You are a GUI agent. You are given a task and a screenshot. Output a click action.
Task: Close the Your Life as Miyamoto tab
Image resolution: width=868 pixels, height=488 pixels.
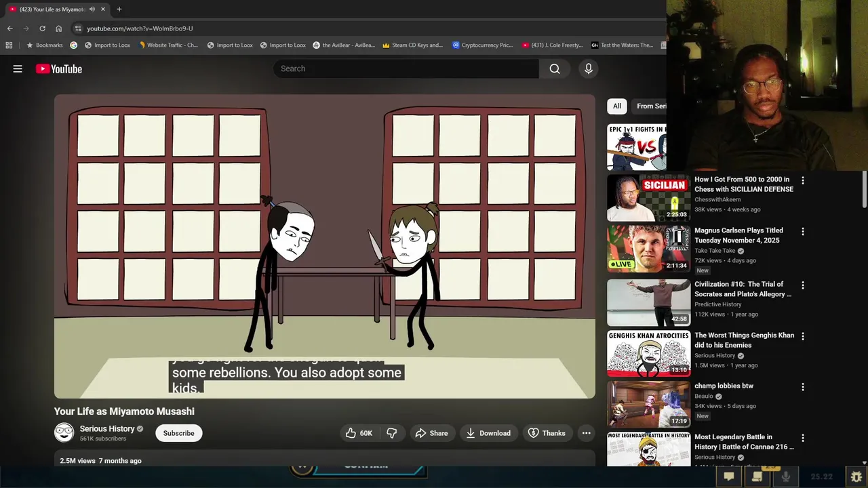tap(103, 9)
